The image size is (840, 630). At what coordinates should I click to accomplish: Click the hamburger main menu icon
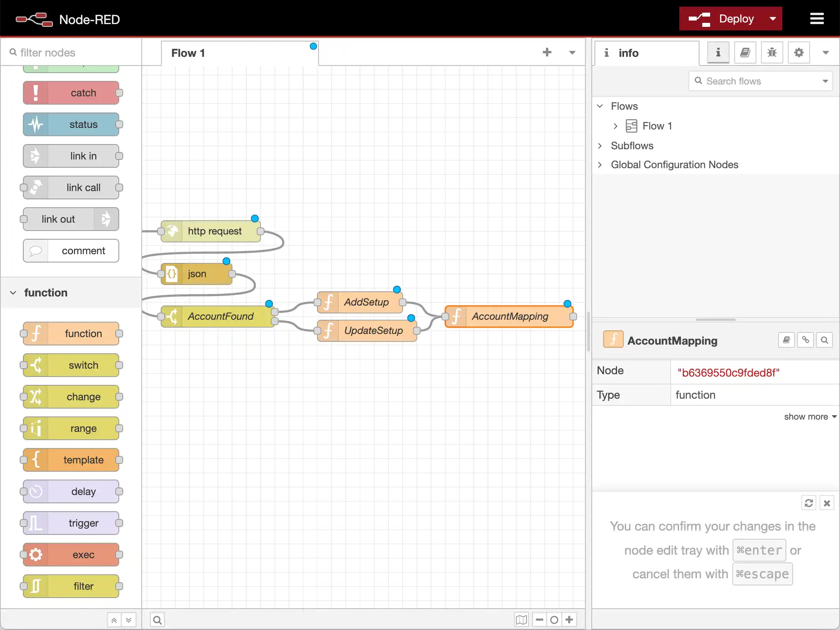pyautogui.click(x=817, y=19)
